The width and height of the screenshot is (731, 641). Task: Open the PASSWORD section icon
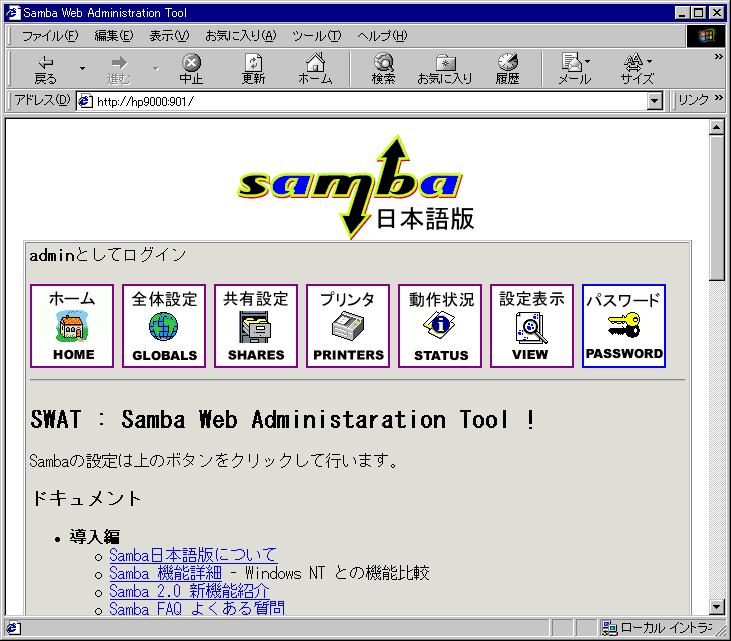click(x=624, y=326)
